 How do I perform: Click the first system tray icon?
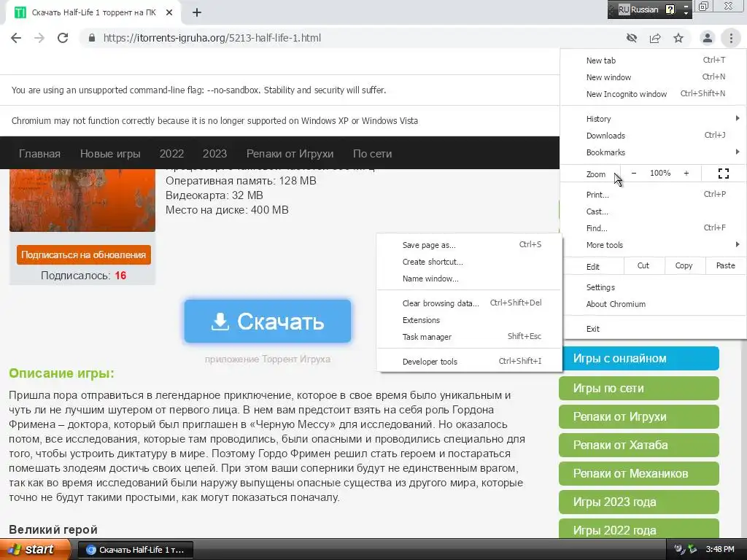pos(679,549)
